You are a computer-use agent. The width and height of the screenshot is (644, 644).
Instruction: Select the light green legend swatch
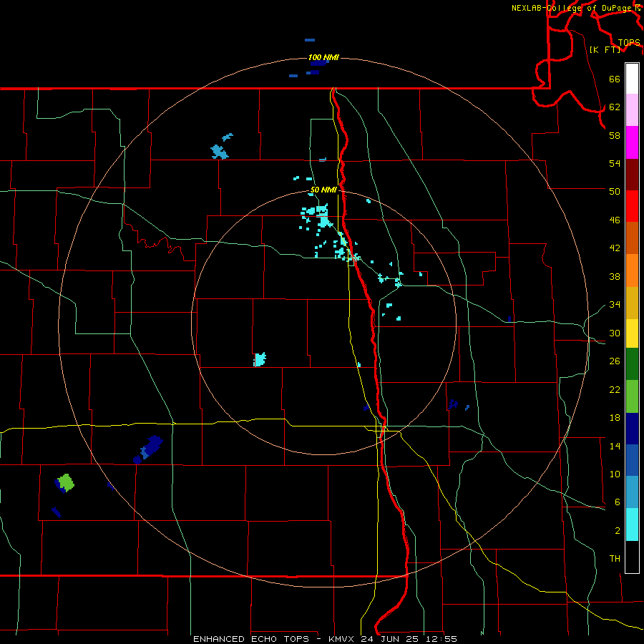coord(632,396)
